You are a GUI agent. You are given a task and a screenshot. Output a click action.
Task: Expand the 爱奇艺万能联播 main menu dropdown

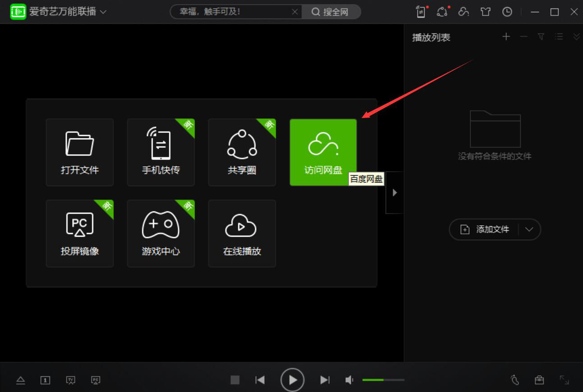103,12
